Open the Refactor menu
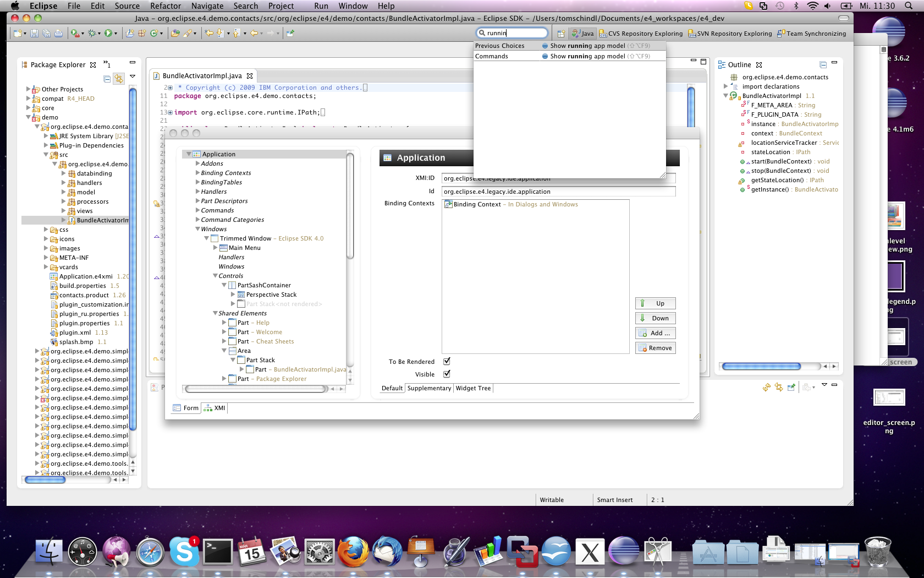The image size is (924, 578). click(165, 6)
